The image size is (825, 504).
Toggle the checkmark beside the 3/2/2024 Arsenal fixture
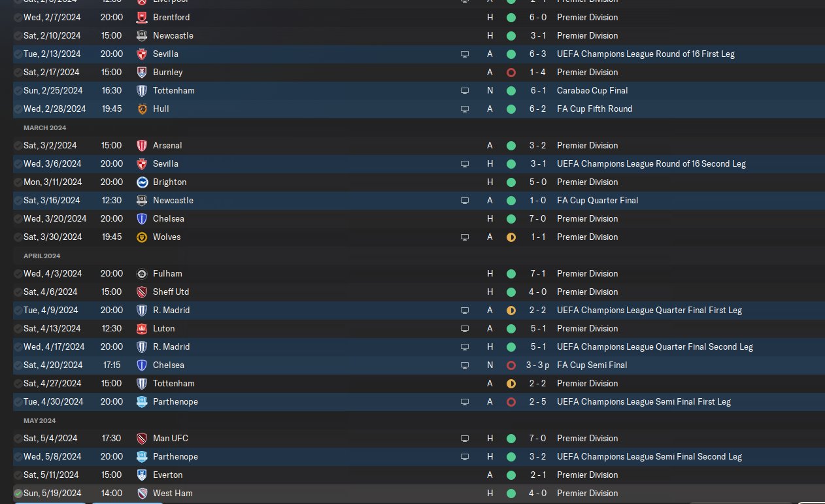pyautogui.click(x=18, y=145)
